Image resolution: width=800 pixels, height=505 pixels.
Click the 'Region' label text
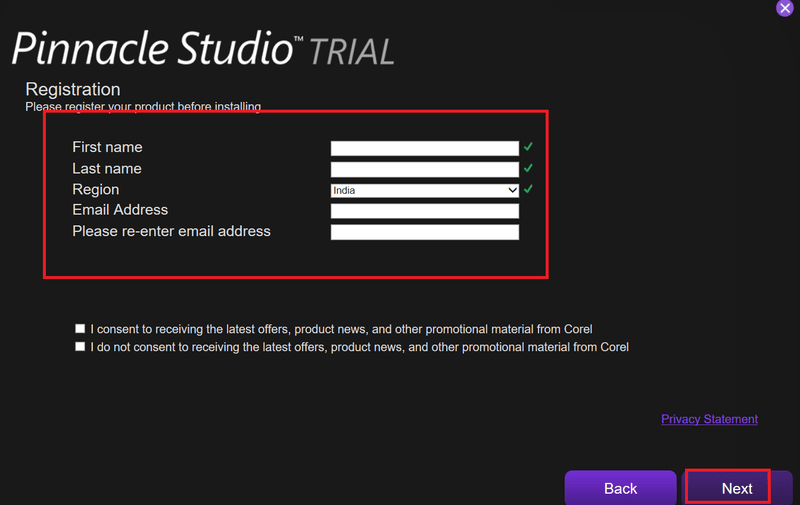tap(95, 189)
